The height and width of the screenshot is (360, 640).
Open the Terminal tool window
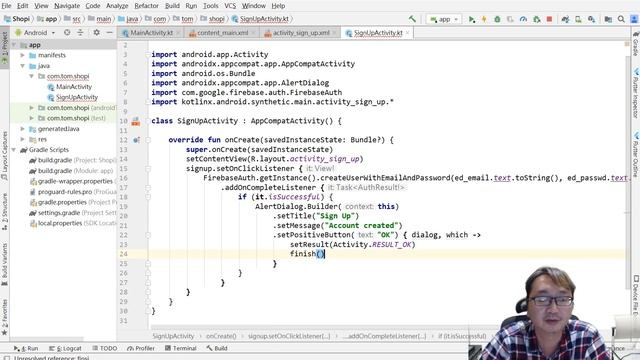[180, 348]
